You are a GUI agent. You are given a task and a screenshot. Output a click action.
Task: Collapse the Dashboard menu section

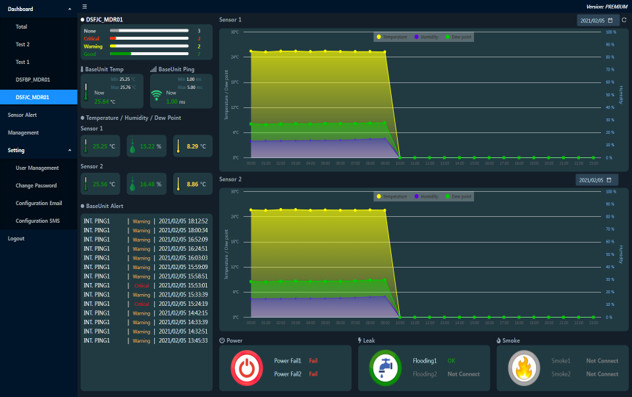39,9
